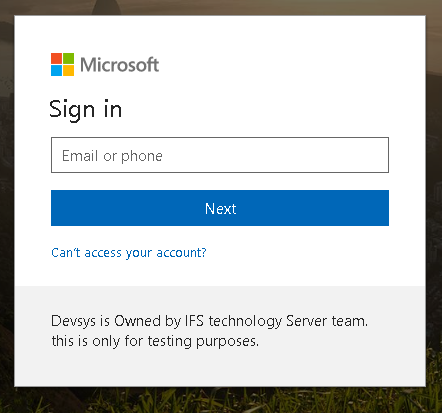The height and width of the screenshot is (413, 442).
Task: Open the Can't access your account link
Action: pos(129,253)
